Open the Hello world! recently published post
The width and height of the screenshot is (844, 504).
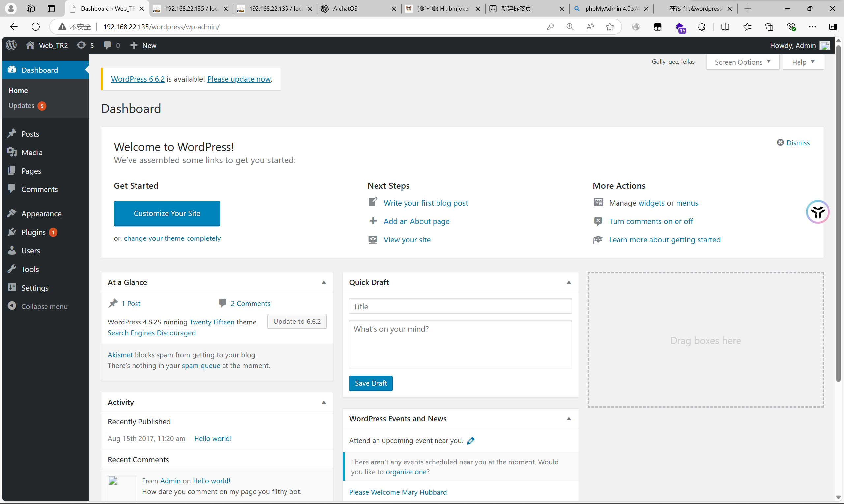coord(213,438)
